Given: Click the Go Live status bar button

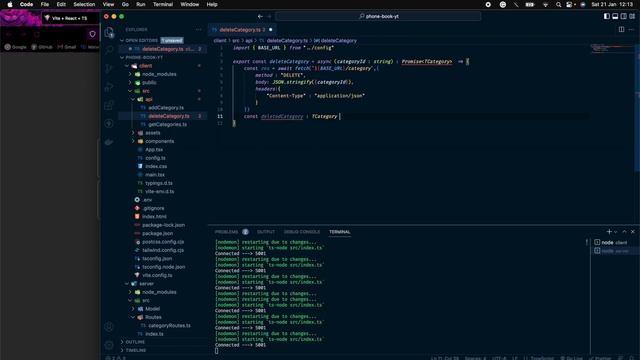Looking at the screenshot, I should click(571, 358).
